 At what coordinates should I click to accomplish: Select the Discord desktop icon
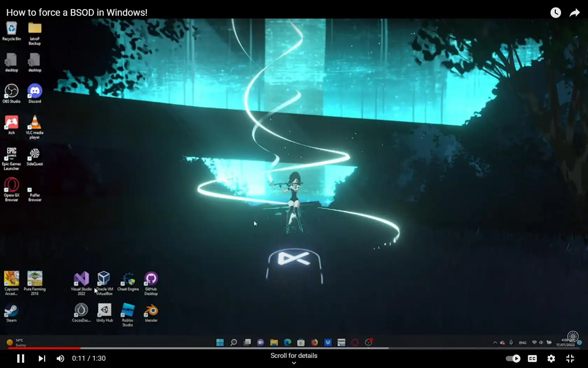(x=35, y=94)
